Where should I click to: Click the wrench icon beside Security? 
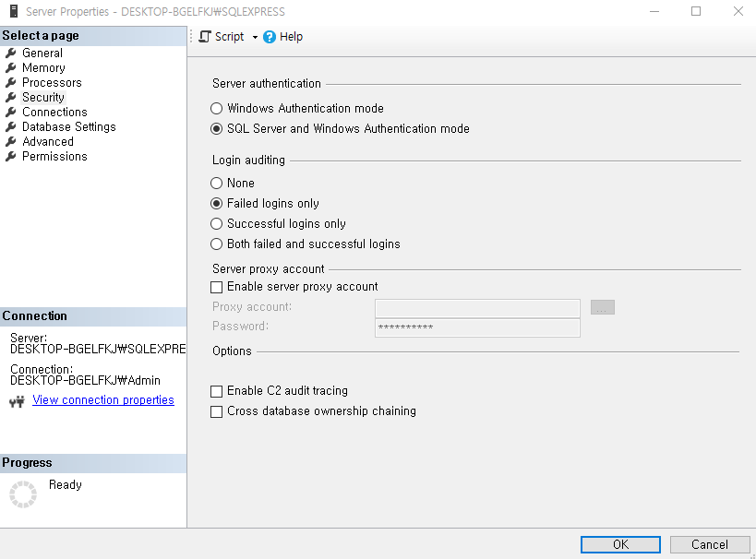(x=10, y=98)
